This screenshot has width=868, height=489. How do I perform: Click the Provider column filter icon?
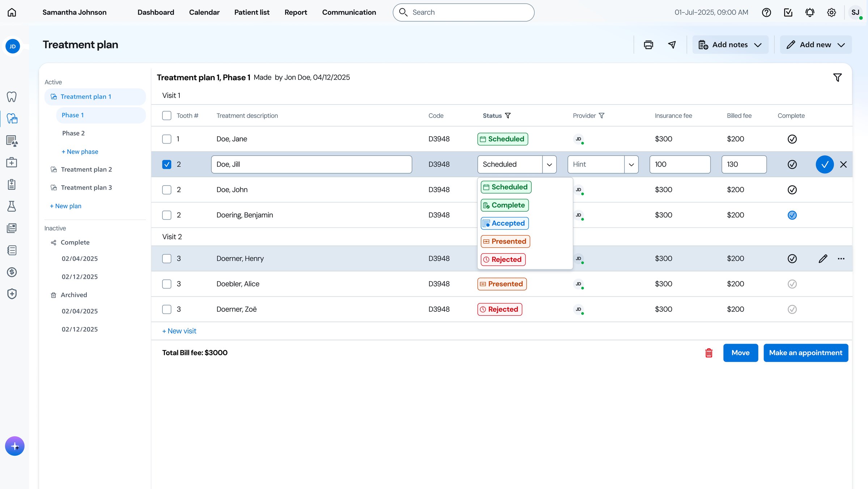[x=601, y=115]
